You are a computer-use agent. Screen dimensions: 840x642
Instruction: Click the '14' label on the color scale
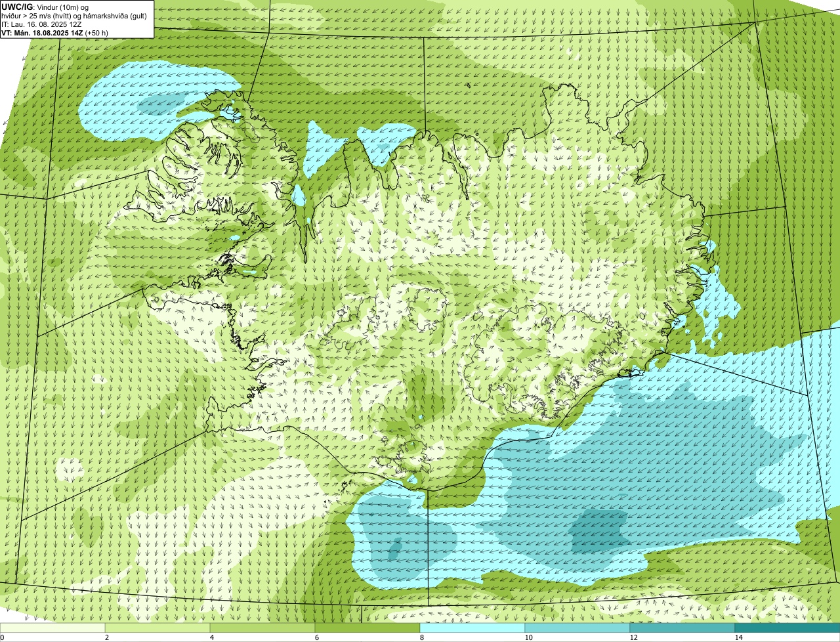click(x=738, y=637)
